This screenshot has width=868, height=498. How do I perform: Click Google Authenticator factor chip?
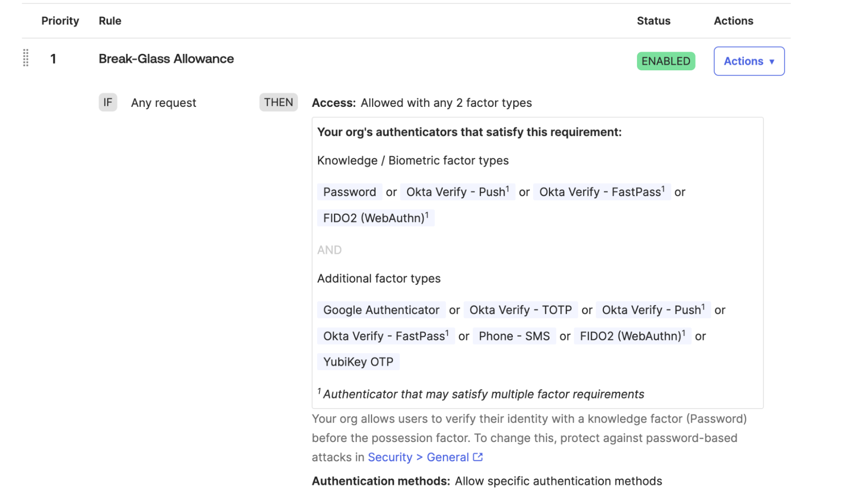tap(381, 310)
